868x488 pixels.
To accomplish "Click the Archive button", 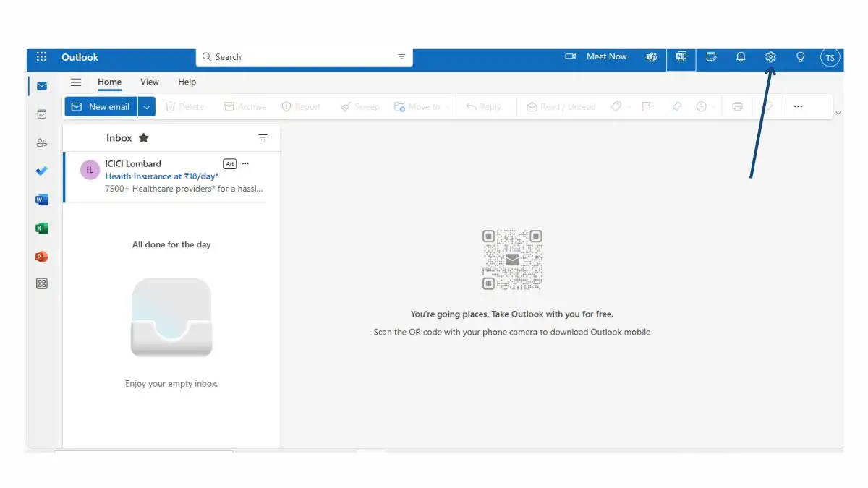I will [x=245, y=106].
